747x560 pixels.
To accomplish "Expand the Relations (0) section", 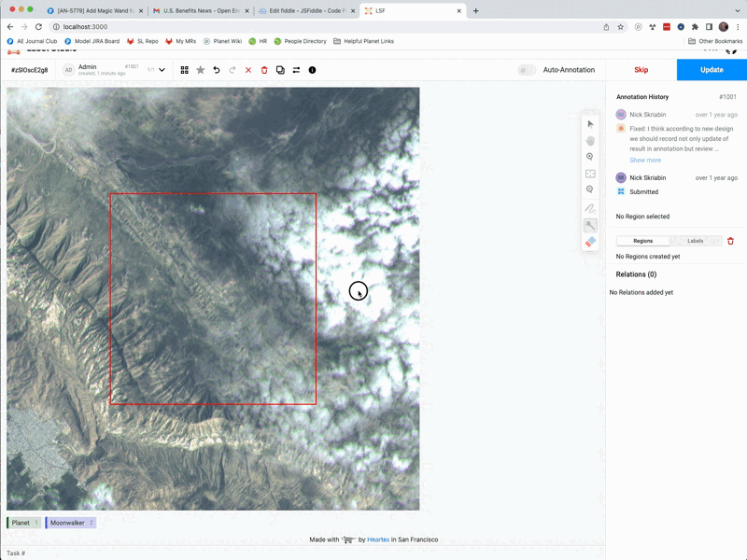I will click(639, 273).
